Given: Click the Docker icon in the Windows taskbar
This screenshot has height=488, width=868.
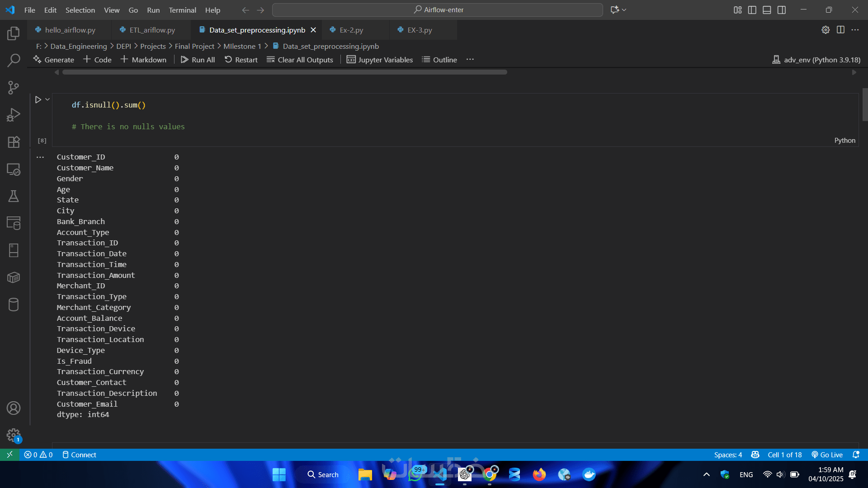Looking at the screenshot, I should [x=589, y=474].
